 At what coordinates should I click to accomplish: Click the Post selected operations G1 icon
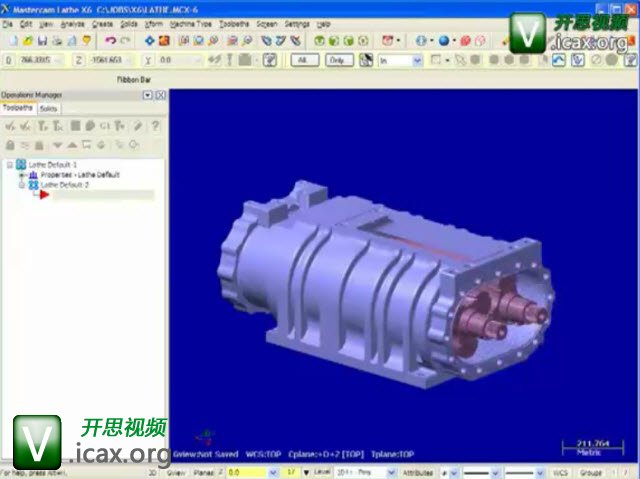tap(104, 126)
